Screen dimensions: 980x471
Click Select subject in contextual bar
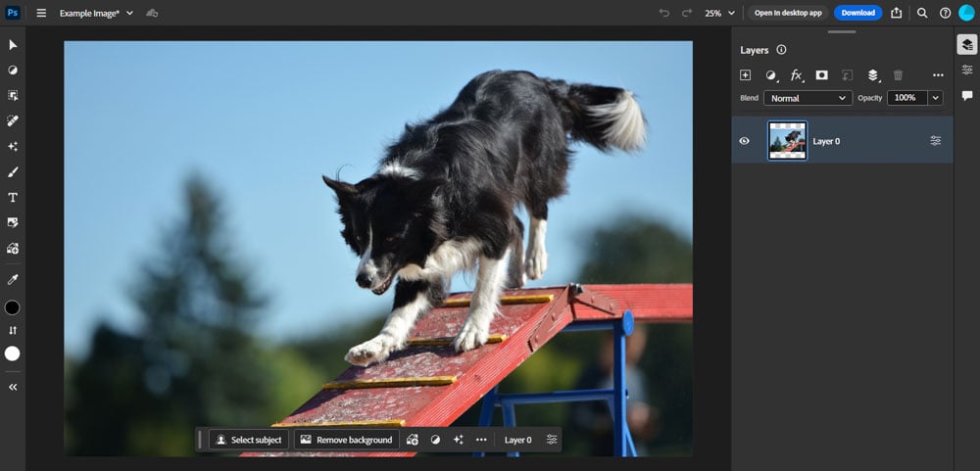tap(249, 440)
